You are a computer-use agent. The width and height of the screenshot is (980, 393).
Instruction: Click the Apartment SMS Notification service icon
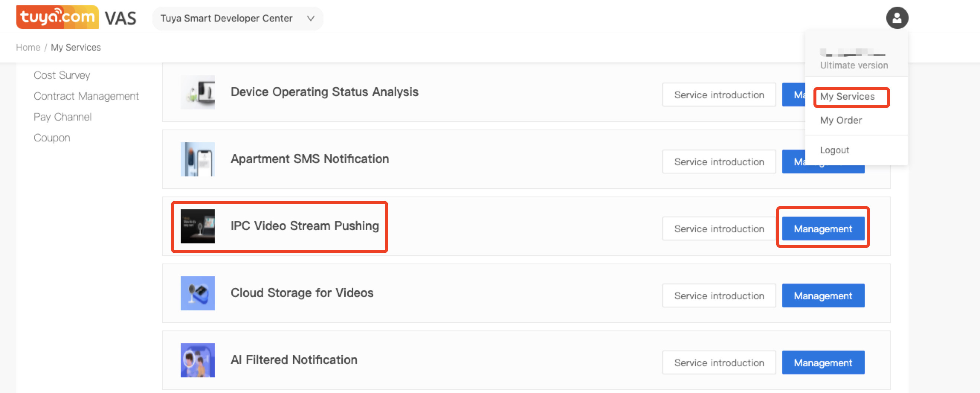point(197,159)
